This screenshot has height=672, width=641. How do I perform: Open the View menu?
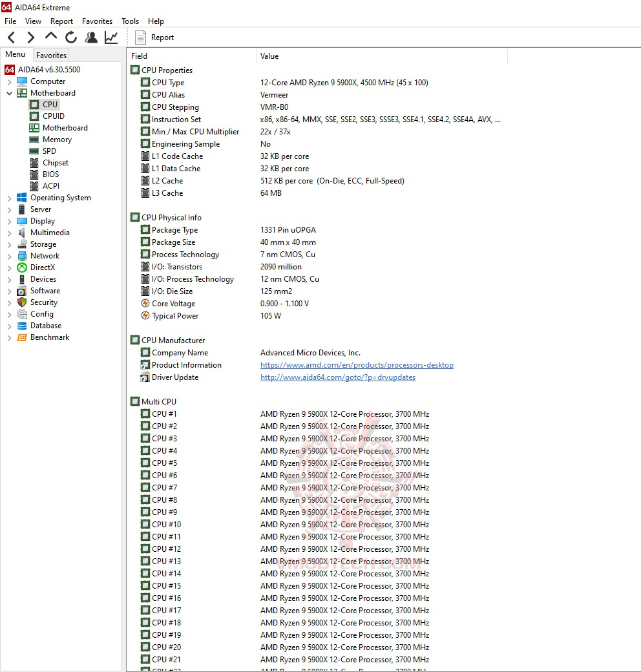[33, 21]
